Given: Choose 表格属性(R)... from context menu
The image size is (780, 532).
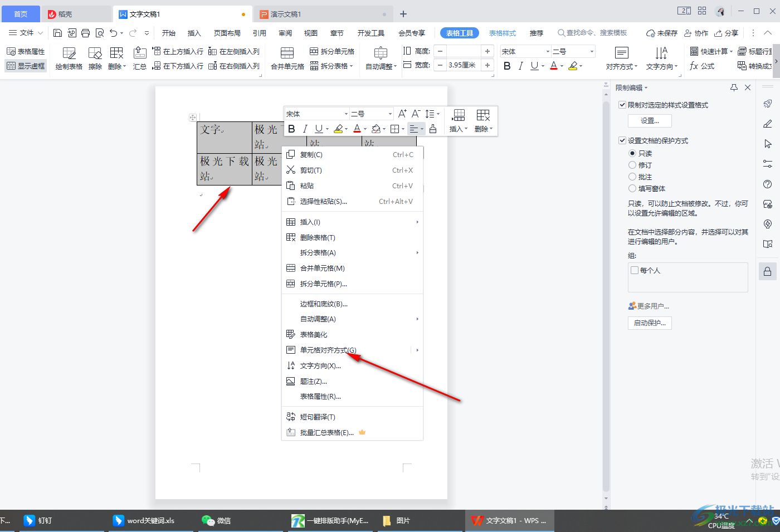Looking at the screenshot, I should pyautogui.click(x=353, y=397).
